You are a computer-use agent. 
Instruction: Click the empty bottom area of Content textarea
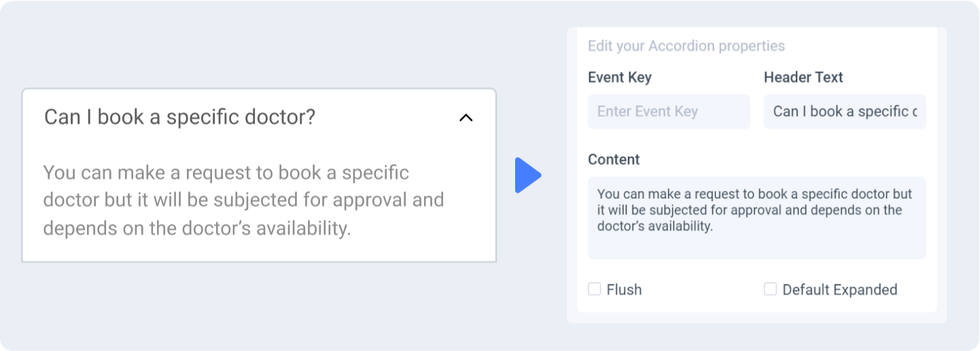tap(756, 246)
